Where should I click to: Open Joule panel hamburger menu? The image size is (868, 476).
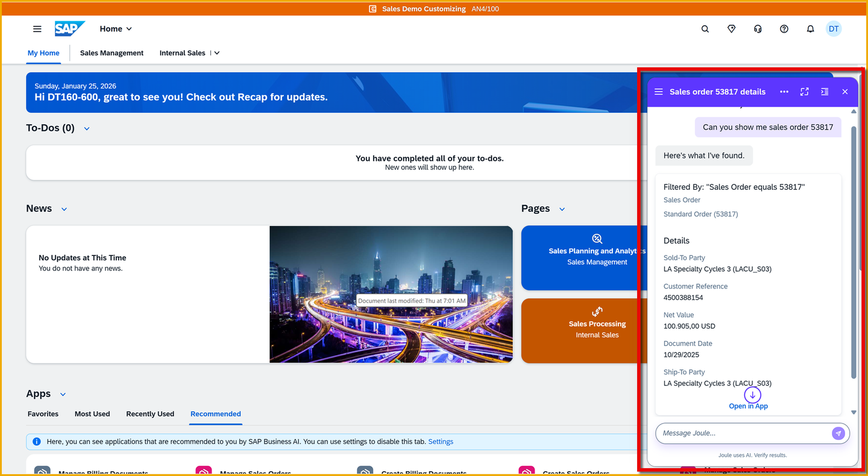pyautogui.click(x=659, y=92)
